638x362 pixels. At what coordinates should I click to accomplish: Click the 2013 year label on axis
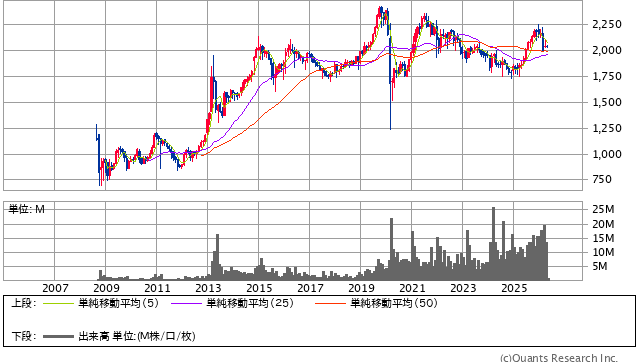(x=208, y=288)
